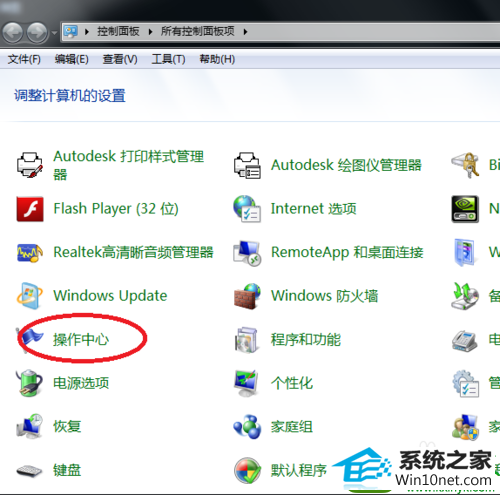Click the blue card holder icon
This screenshot has width=500, height=495.
tap(464, 253)
